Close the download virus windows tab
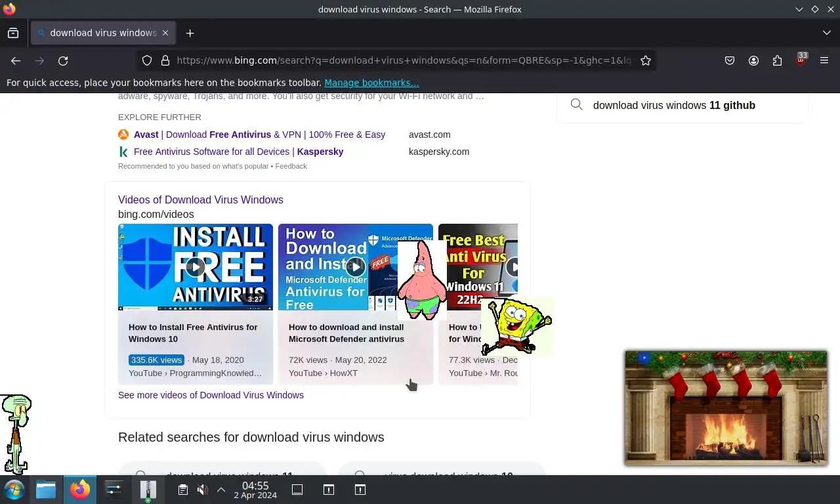 point(165,33)
